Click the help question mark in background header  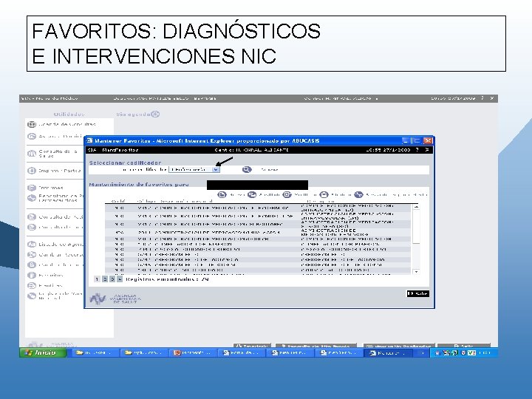click(482, 98)
